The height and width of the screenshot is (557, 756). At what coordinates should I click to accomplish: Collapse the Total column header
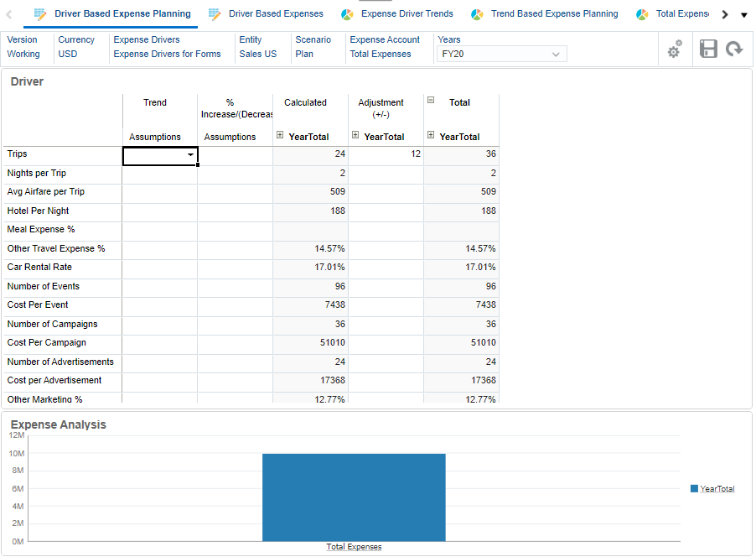429,99
